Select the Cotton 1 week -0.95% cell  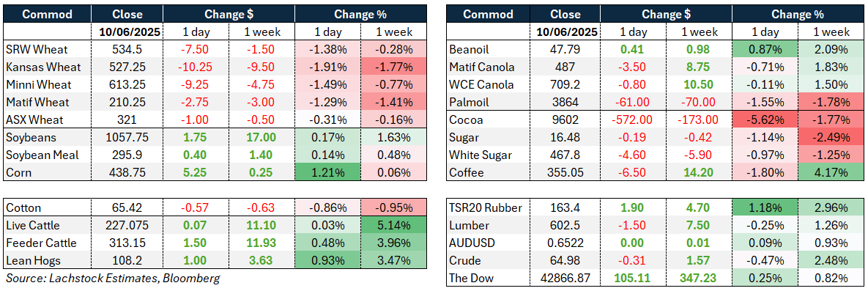(393, 208)
